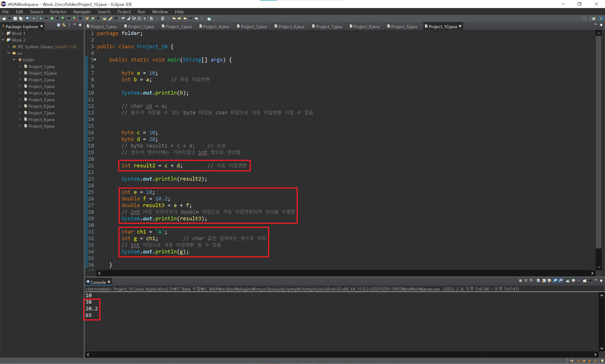The width and height of the screenshot is (605, 364).
Task: Click the Pin Console icon
Action: (x=568, y=281)
